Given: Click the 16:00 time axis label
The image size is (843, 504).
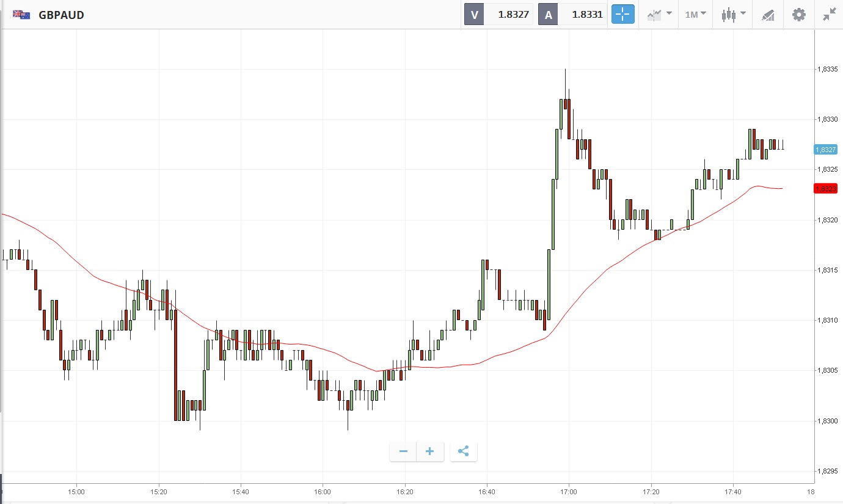Looking at the screenshot, I should coord(323,492).
